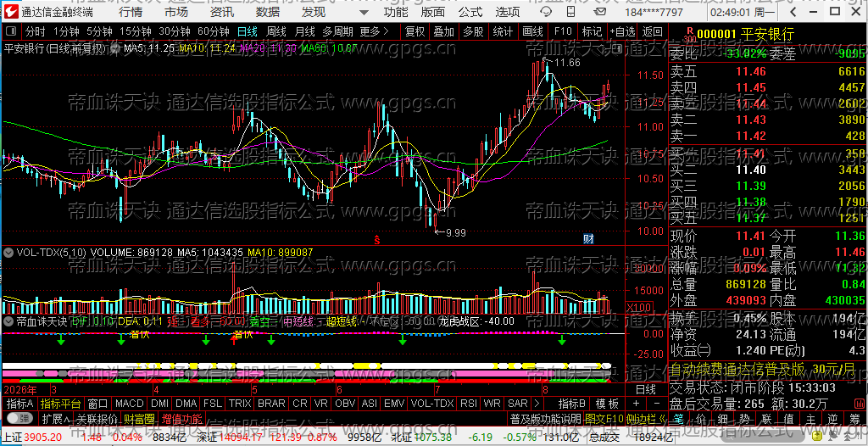The height and width of the screenshot is (446, 868).
Task: Add stock via +自选 button
Action: click(x=623, y=31)
